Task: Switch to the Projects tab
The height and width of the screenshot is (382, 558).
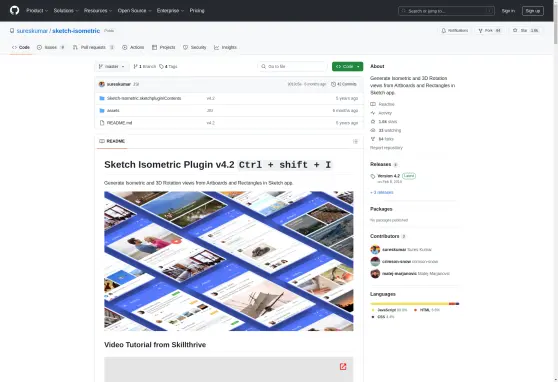Action: (163, 47)
